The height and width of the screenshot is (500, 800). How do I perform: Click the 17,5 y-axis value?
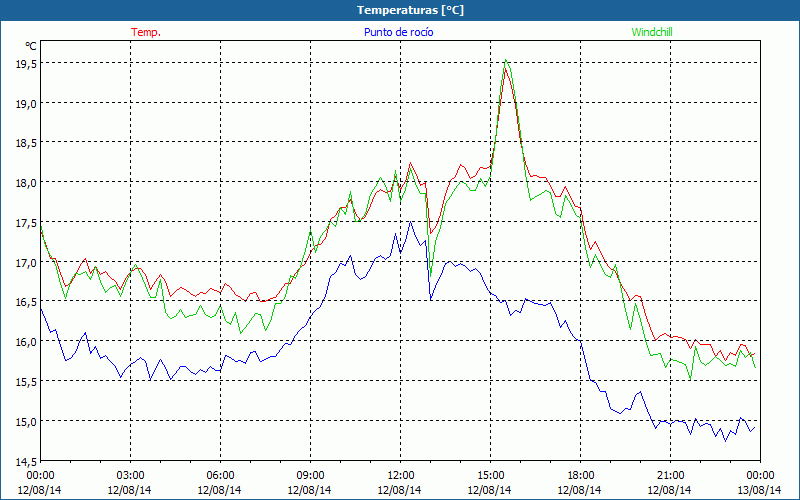coord(26,222)
